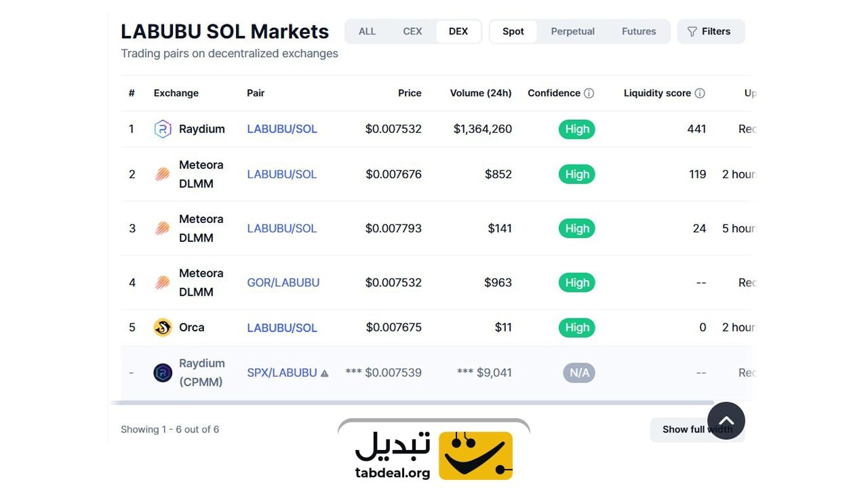Image resolution: width=868 pixels, height=488 pixels.
Task: Switch to the Perpetual tab
Action: click(x=572, y=31)
